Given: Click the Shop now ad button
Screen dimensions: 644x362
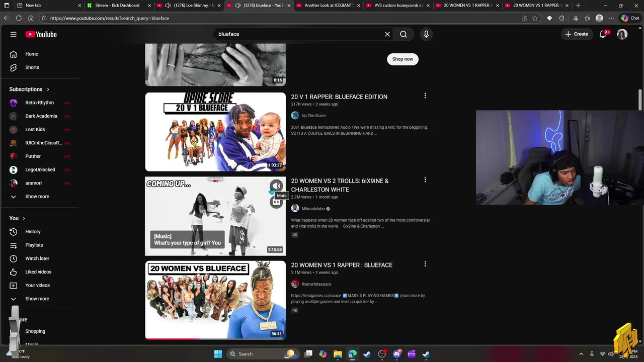Looking at the screenshot, I should (x=403, y=59).
